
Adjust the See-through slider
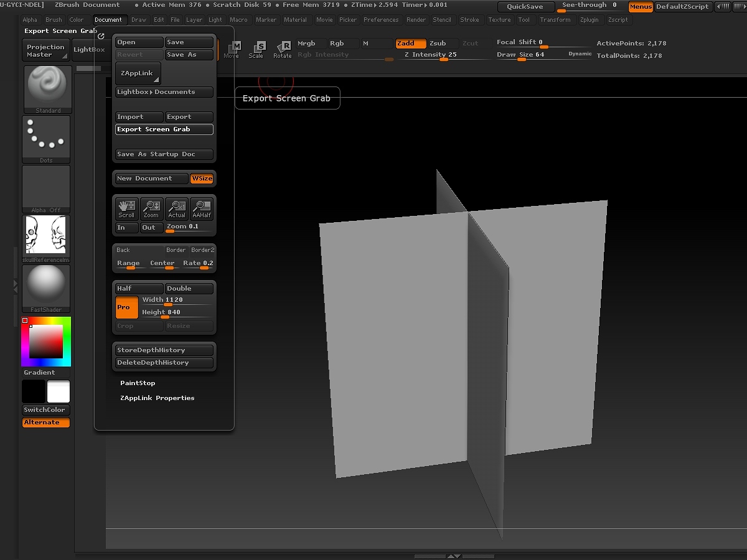click(x=590, y=6)
